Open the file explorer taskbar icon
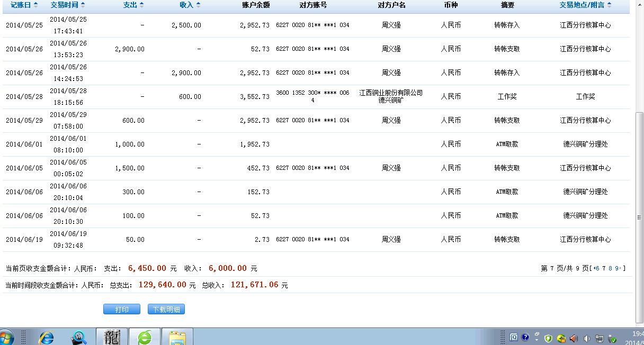Image resolution: width=644 pixels, height=345 pixels. coord(177,337)
